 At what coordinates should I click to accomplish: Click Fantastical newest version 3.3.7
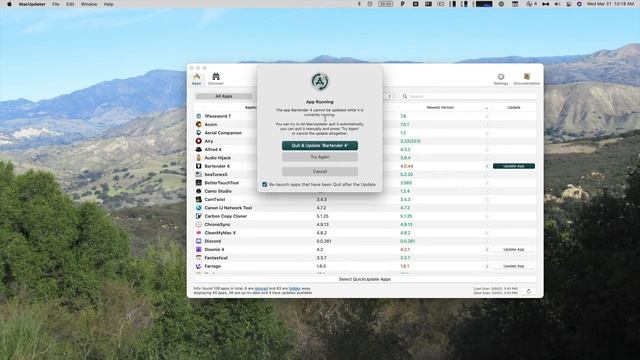405,258
